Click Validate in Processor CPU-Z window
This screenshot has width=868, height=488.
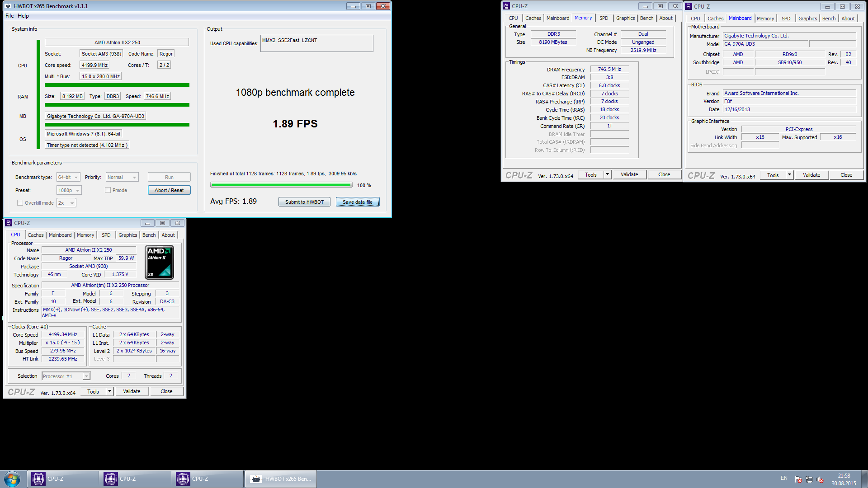pos(132,391)
